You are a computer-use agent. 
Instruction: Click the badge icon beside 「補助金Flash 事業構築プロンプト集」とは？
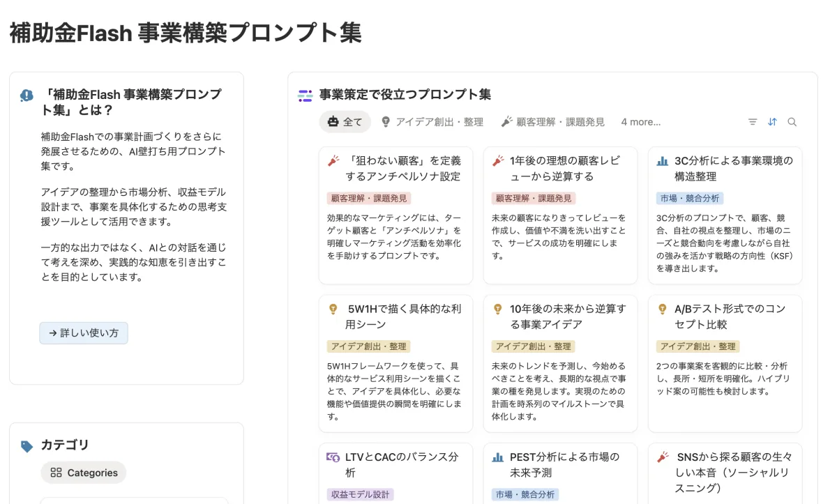pos(27,96)
